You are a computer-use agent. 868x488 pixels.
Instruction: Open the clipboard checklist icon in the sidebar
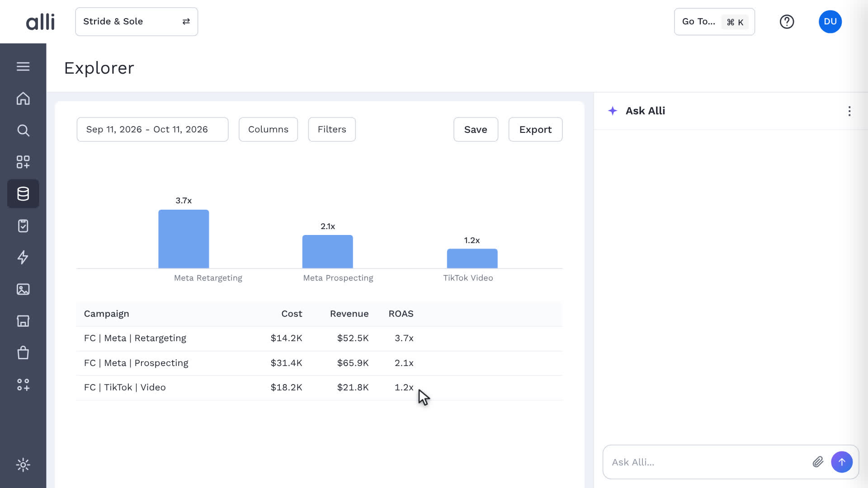pyautogui.click(x=23, y=226)
